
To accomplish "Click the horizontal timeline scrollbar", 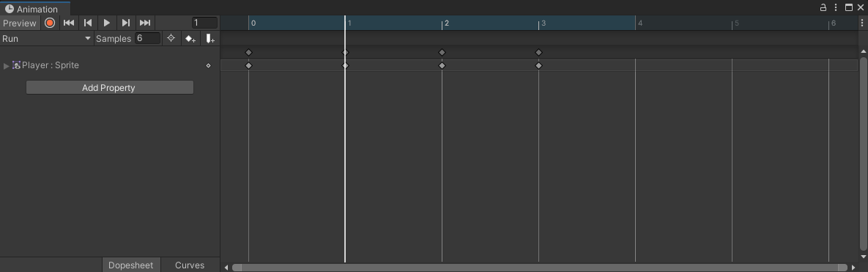I will pos(540,268).
